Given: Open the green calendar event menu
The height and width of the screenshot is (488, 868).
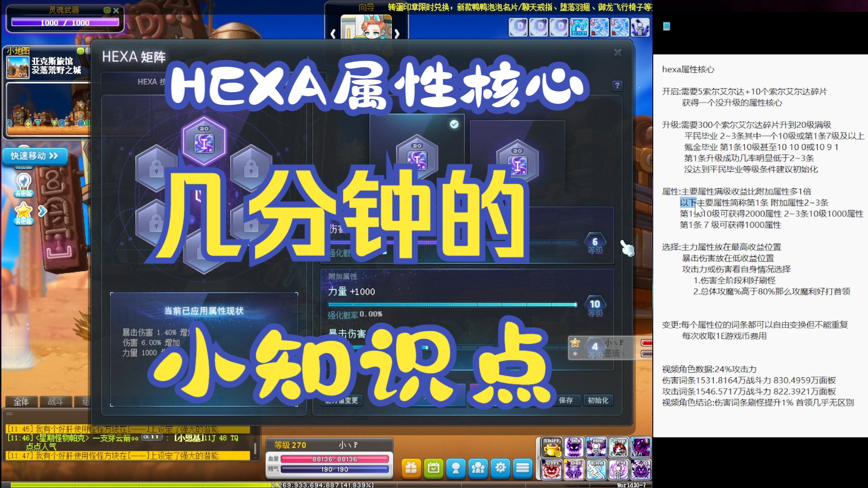Looking at the screenshot, I should 434,469.
